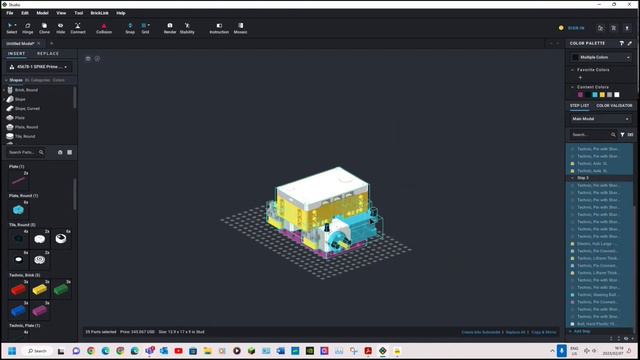The width and height of the screenshot is (640, 360).
Task: Open the Render tool
Action: [x=170, y=28]
